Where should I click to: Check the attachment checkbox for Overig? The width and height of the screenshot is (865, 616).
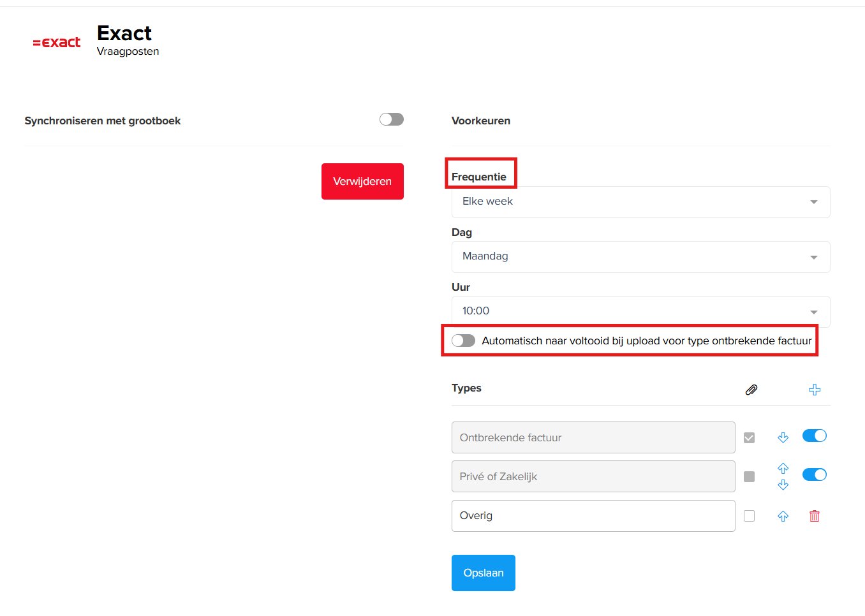(x=750, y=516)
